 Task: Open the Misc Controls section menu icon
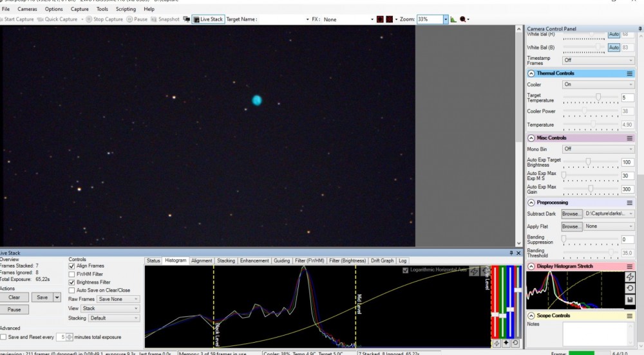click(x=629, y=138)
